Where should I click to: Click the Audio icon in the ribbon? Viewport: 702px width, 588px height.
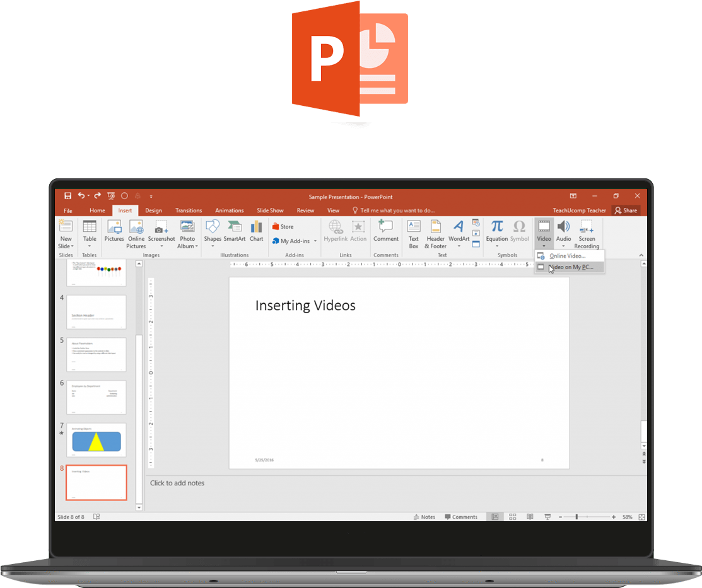pos(563,231)
